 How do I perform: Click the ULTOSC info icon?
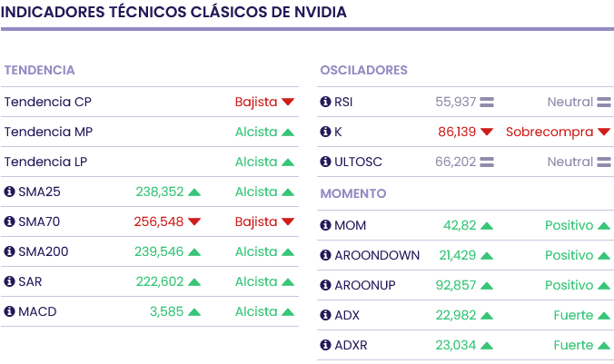326,162
